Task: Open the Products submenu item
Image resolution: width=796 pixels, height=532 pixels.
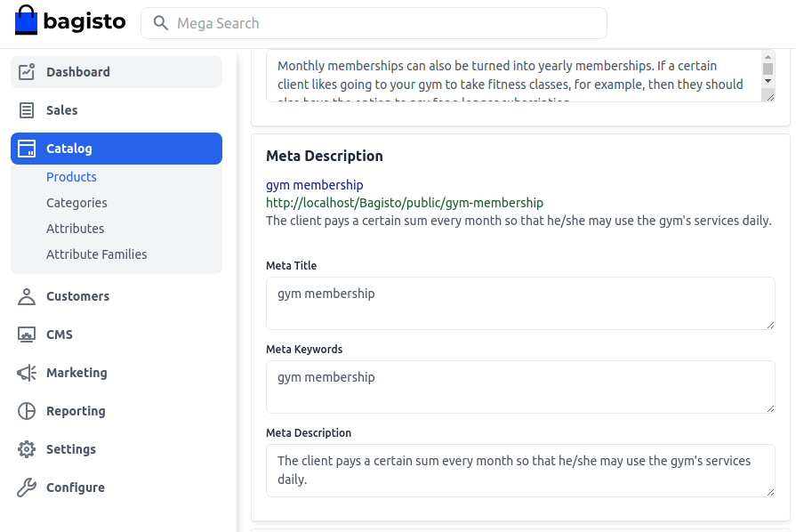Action: [x=71, y=177]
